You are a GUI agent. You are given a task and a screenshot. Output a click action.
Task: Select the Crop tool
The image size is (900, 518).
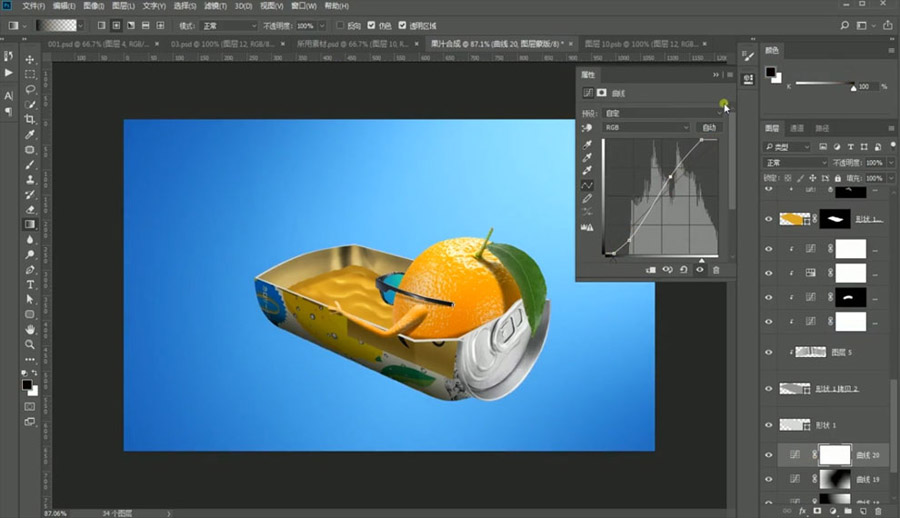coord(30,119)
